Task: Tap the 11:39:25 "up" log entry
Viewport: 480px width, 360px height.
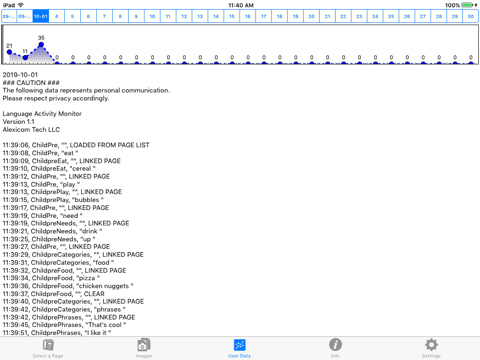Action: (49, 239)
